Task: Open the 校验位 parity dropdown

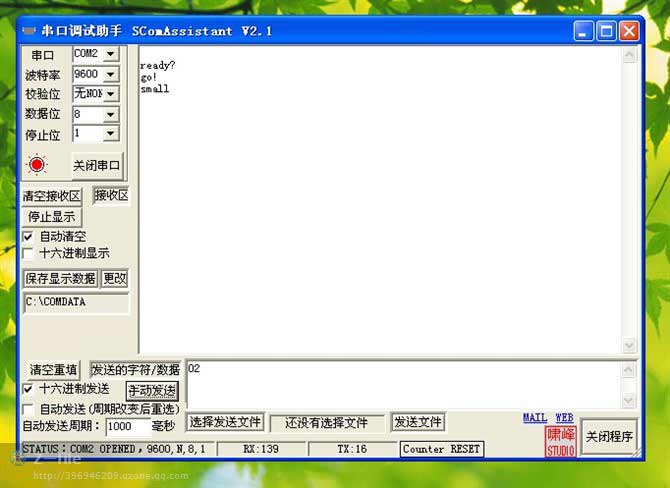Action: pos(110,94)
